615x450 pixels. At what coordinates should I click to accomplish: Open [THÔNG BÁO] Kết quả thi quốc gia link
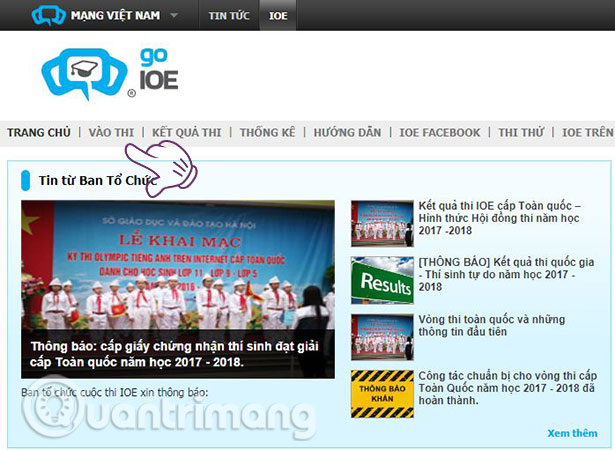point(506,274)
